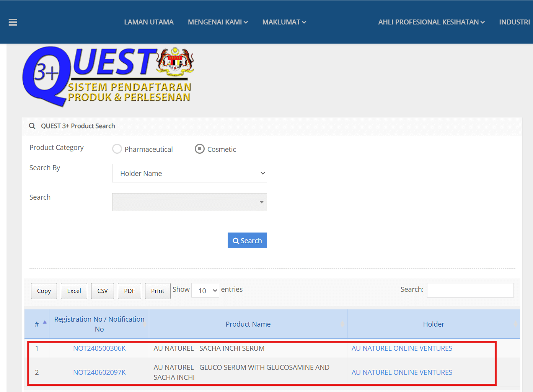Sort by Product Name column

click(x=248, y=324)
